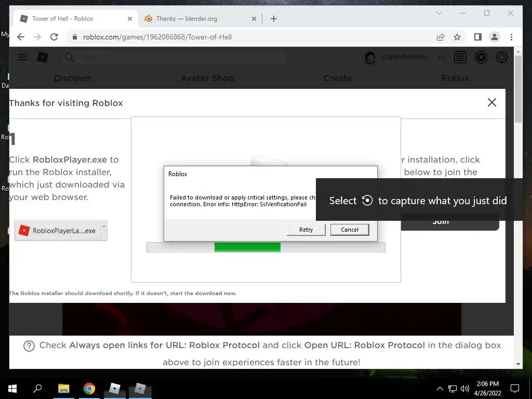Open the Create menu item

point(338,78)
